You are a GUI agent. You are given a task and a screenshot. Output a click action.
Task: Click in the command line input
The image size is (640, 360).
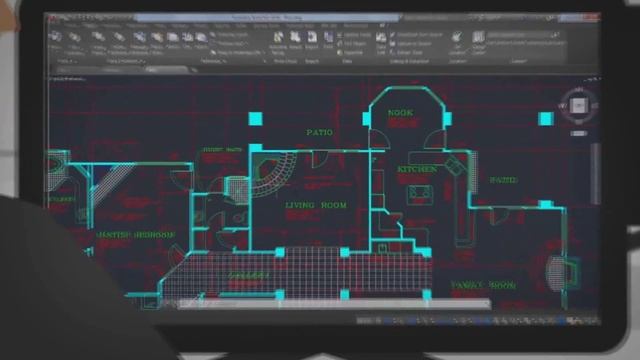(x=335, y=304)
